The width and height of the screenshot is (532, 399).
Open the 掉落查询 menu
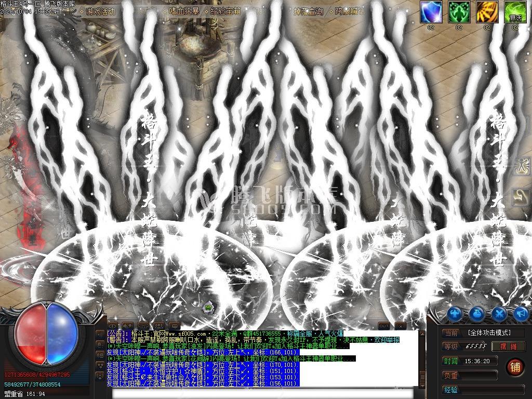(308, 11)
